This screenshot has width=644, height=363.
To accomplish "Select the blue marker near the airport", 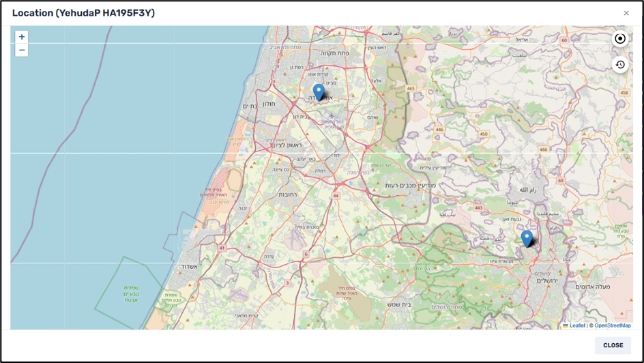I will coord(319,92).
